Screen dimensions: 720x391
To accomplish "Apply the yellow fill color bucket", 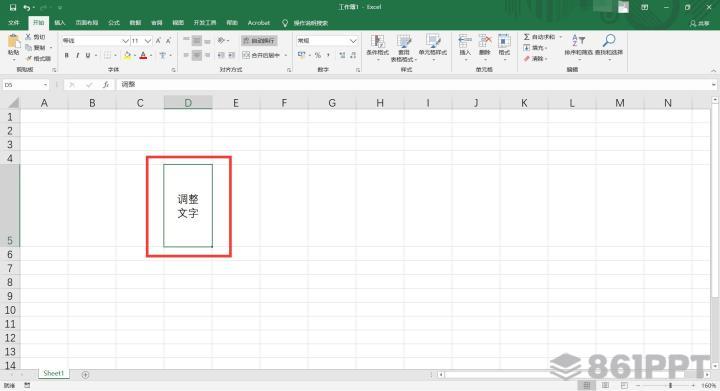I will 127,56.
